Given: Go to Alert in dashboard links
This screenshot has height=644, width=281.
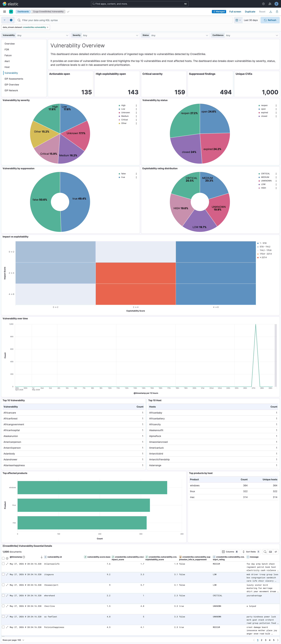Looking at the screenshot, I should point(7,61).
